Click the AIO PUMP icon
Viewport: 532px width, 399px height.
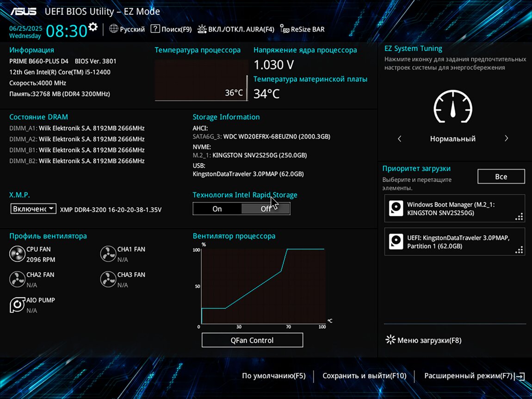17,305
